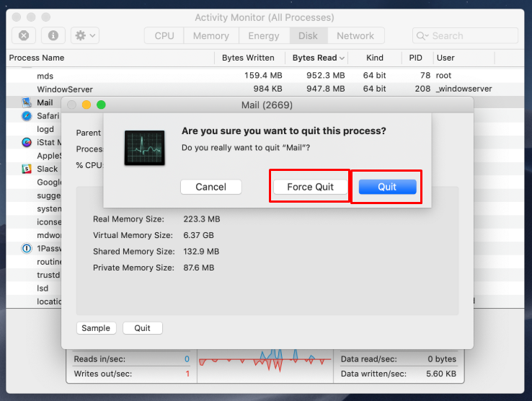Image resolution: width=532 pixels, height=401 pixels.
Task: Sort by Process Name column
Action: click(x=37, y=58)
